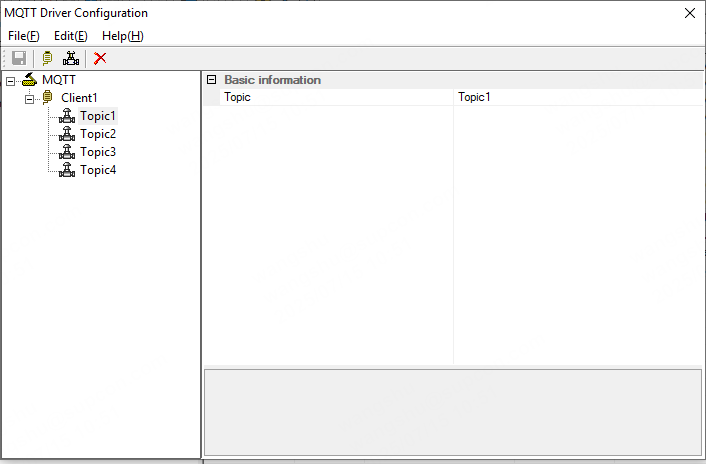
Task: Edit the Topic1 value field
Action: [578, 97]
